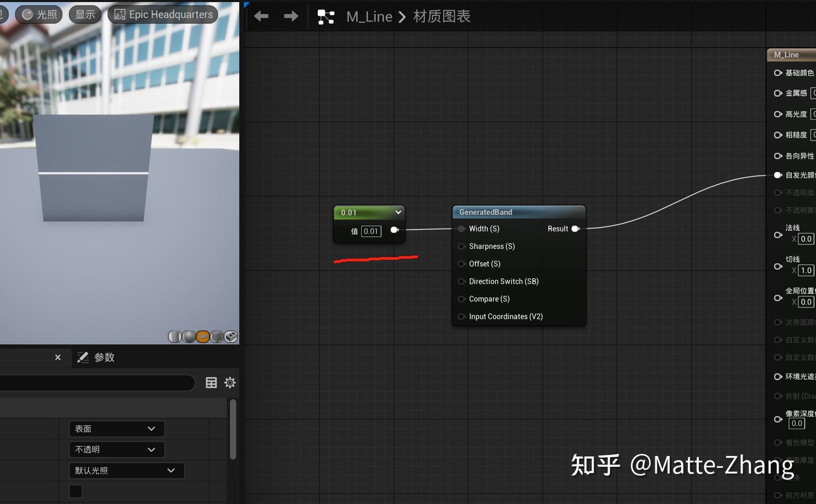Open the material graph navigation icon

coord(326,16)
